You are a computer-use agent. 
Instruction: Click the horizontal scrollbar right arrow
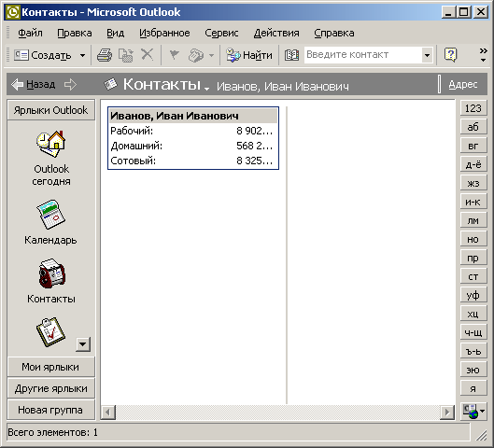coord(447,412)
